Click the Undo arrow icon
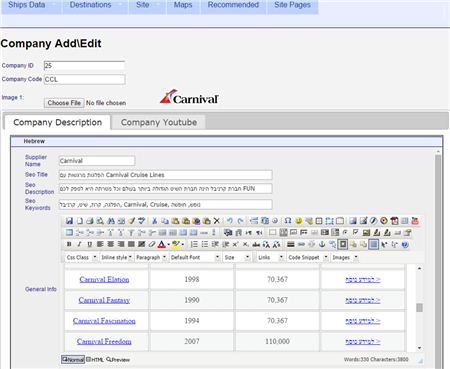 [230, 221]
